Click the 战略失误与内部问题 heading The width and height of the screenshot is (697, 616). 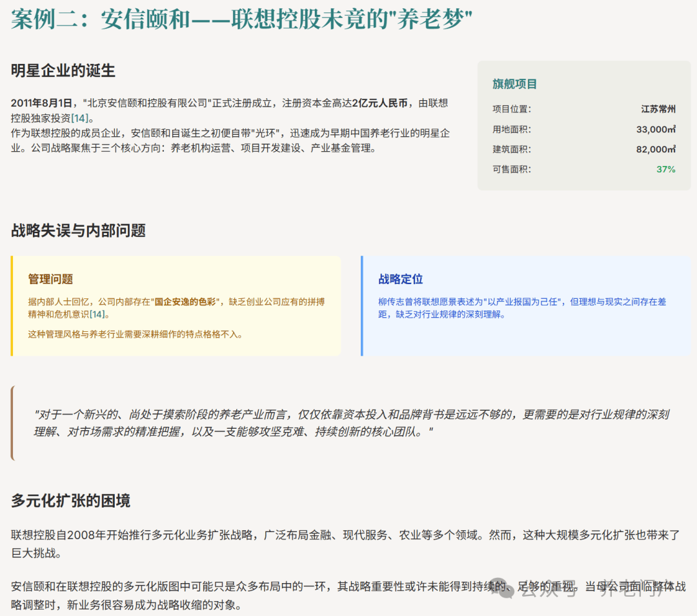point(78,231)
